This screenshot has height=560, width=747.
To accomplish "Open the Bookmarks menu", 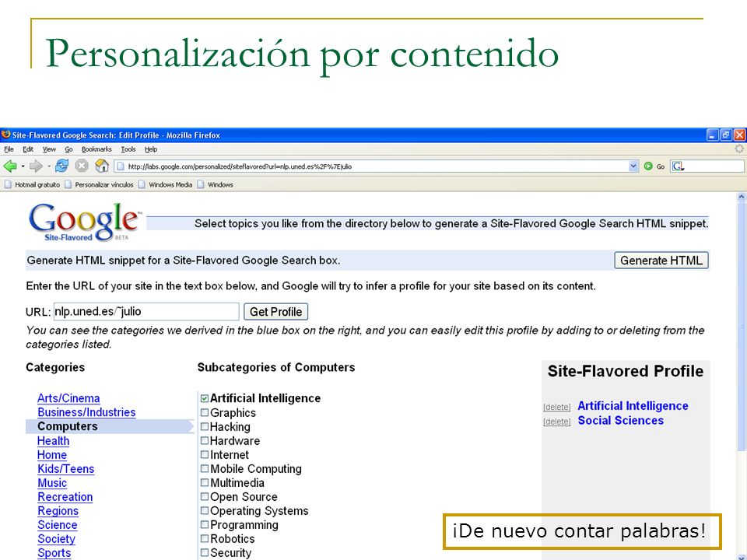I will pos(96,149).
